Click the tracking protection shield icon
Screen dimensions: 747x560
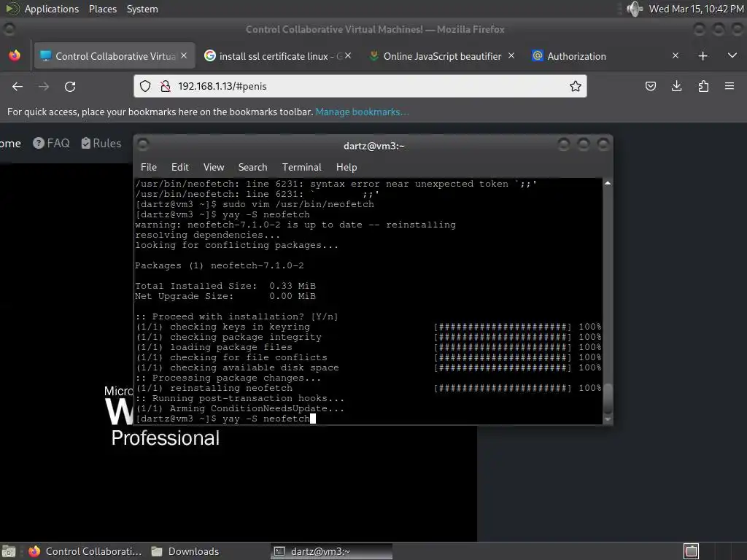[145, 86]
